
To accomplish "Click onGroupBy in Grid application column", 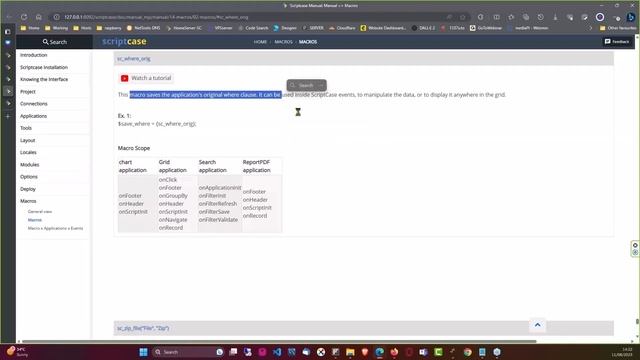I will (x=173, y=196).
